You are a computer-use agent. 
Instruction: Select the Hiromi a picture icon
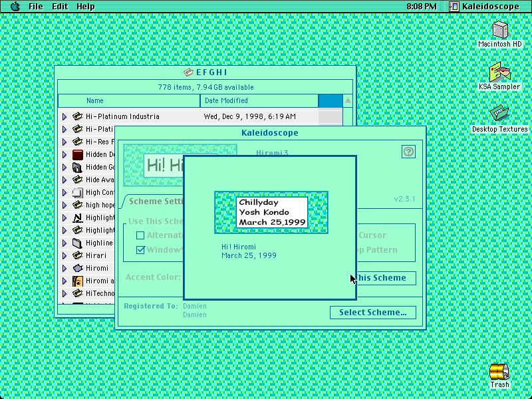pos(78,281)
